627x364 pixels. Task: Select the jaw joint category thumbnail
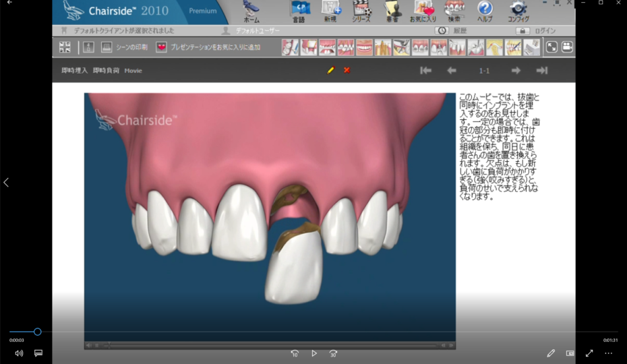[x=495, y=47]
